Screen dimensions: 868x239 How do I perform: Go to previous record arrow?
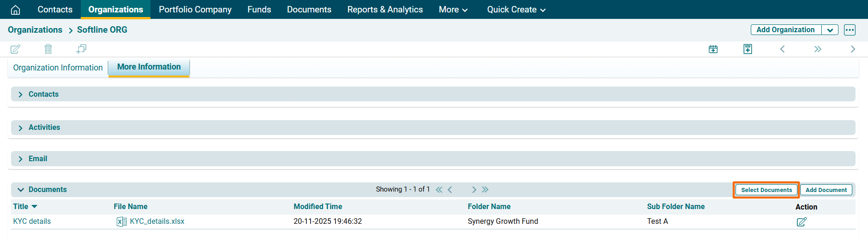tap(782, 49)
